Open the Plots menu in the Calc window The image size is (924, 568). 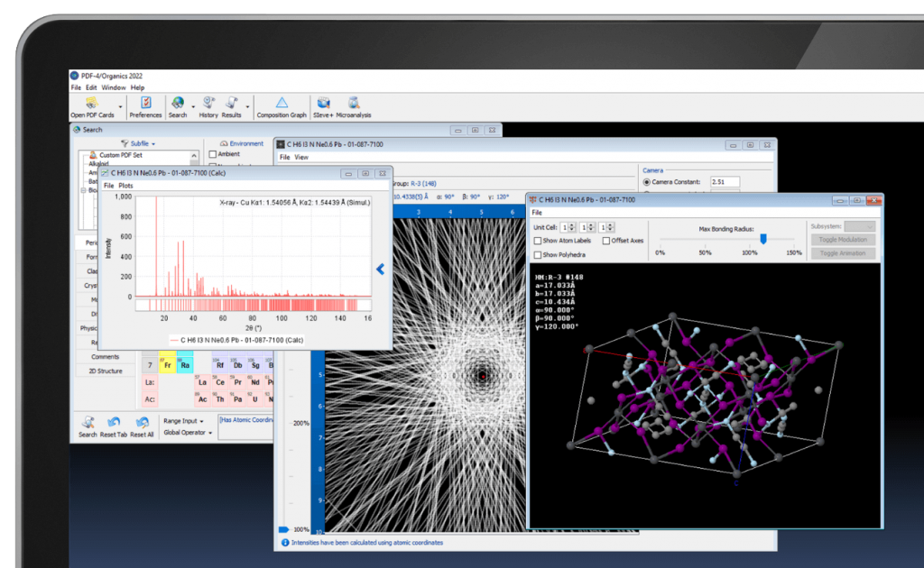click(125, 186)
